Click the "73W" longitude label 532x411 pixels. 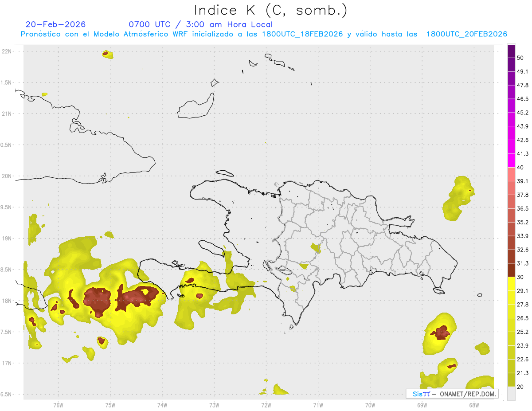coord(214,405)
